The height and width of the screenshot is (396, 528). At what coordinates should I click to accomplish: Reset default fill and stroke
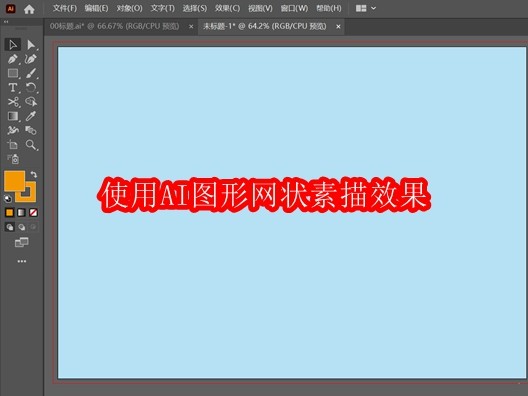coord(8,199)
